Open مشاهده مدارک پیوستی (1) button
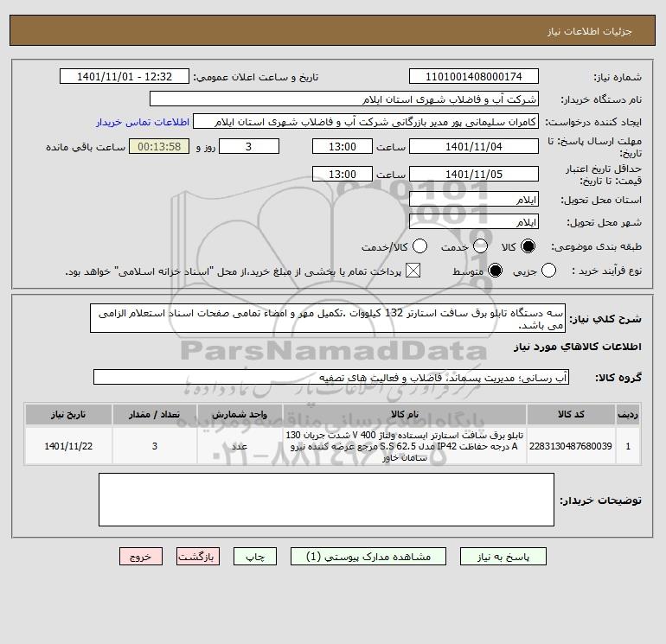The width and height of the screenshot is (666, 644). point(368,557)
